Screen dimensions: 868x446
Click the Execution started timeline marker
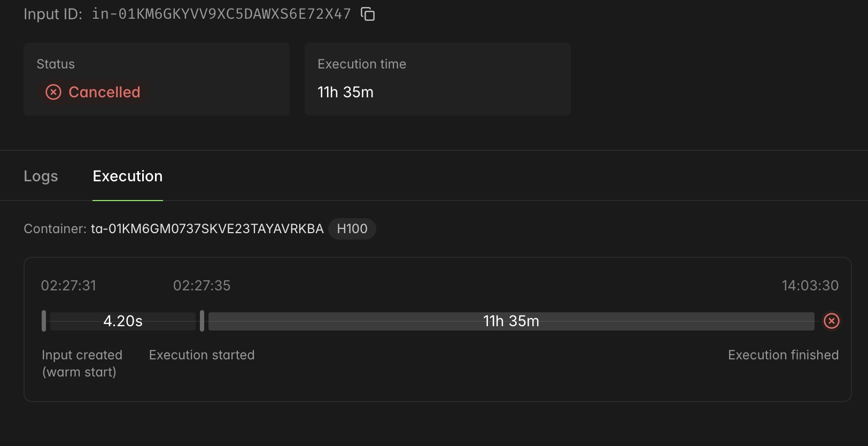click(x=202, y=321)
